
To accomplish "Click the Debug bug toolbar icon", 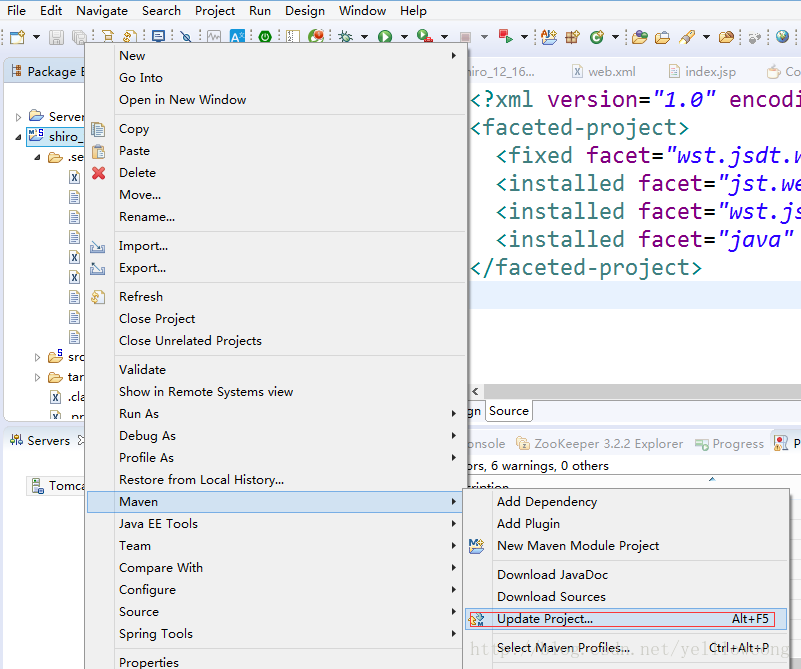I will (346, 37).
